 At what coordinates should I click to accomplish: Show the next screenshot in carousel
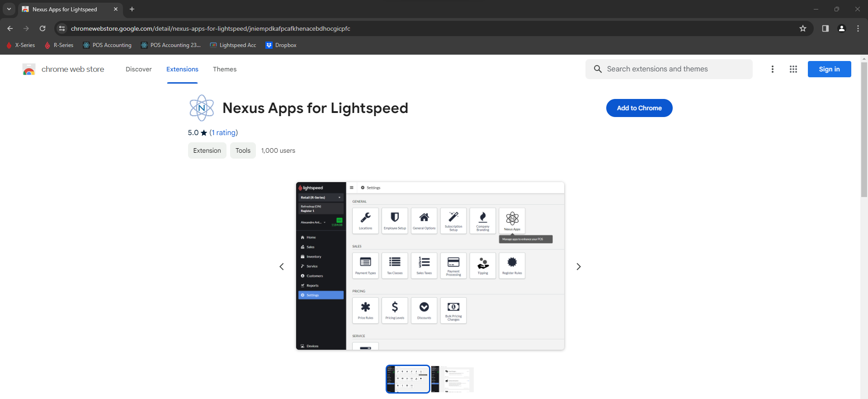pyautogui.click(x=579, y=267)
